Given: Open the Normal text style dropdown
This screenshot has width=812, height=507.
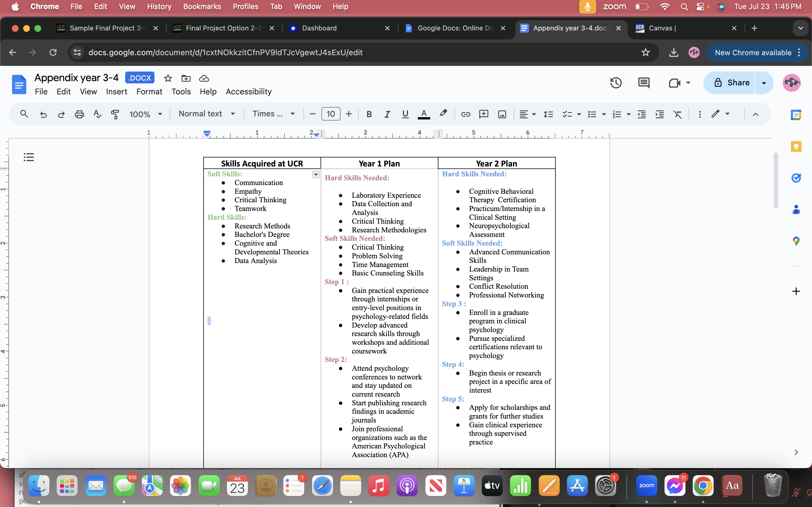Looking at the screenshot, I should [207, 114].
